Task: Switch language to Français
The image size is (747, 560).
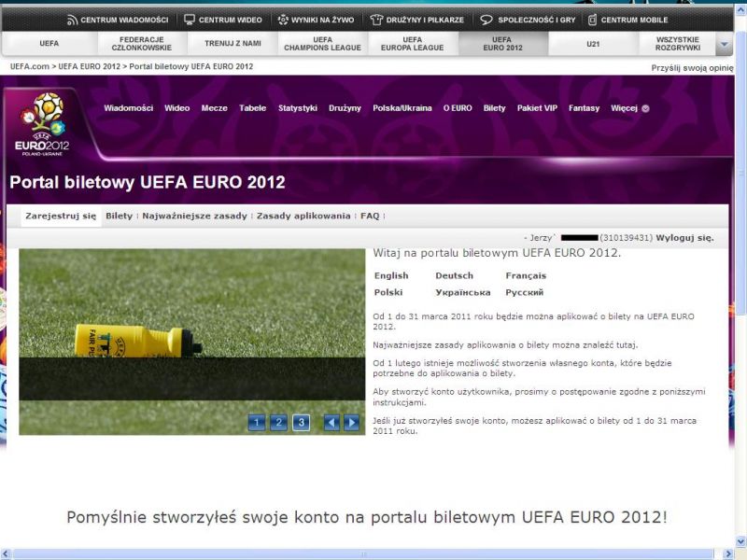Action: [526, 275]
